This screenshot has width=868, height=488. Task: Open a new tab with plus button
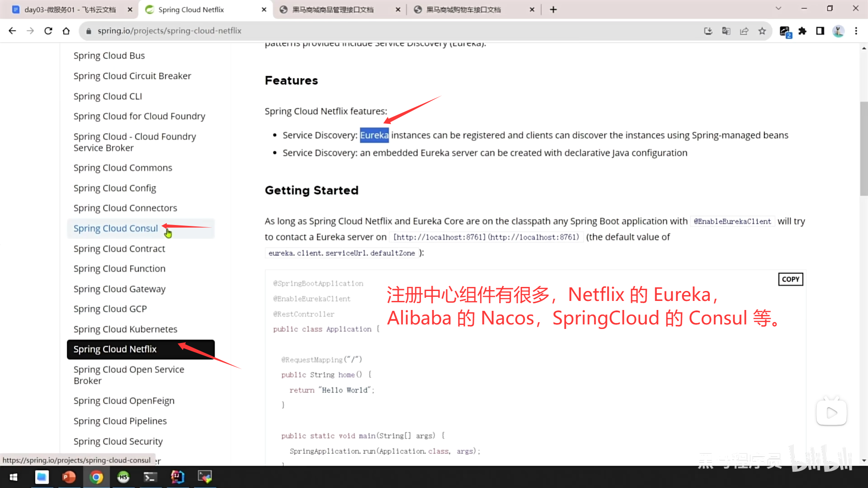553,9
